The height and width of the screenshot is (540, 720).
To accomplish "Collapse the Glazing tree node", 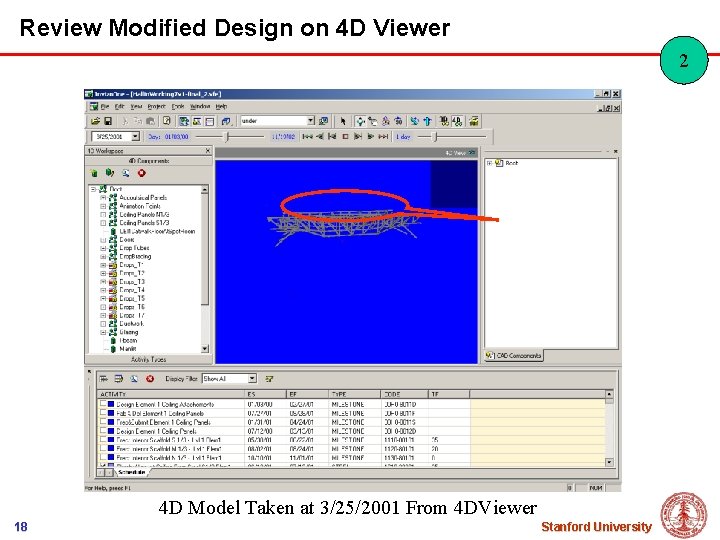I will [103, 332].
